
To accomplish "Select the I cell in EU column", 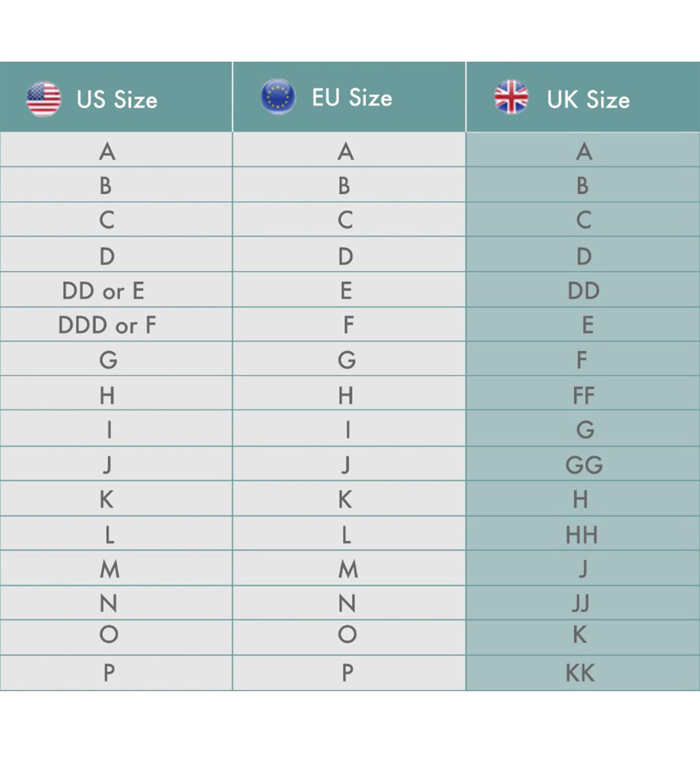I will (x=348, y=430).
